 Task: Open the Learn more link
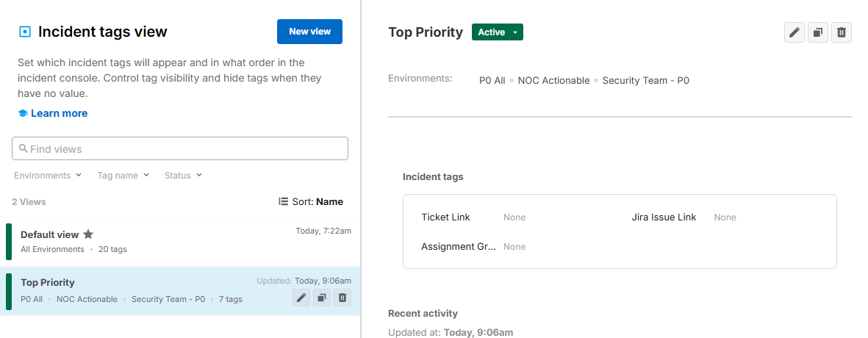pyautogui.click(x=59, y=113)
